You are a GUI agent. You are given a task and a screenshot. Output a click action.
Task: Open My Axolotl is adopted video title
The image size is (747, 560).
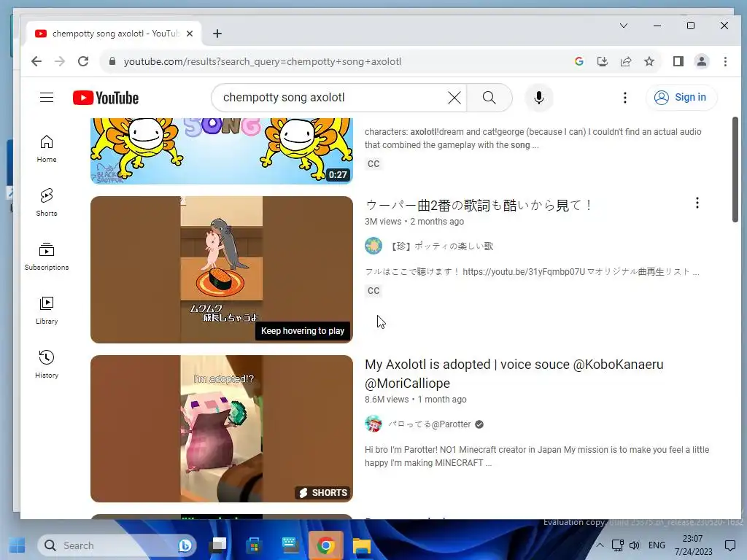pyautogui.click(x=514, y=374)
